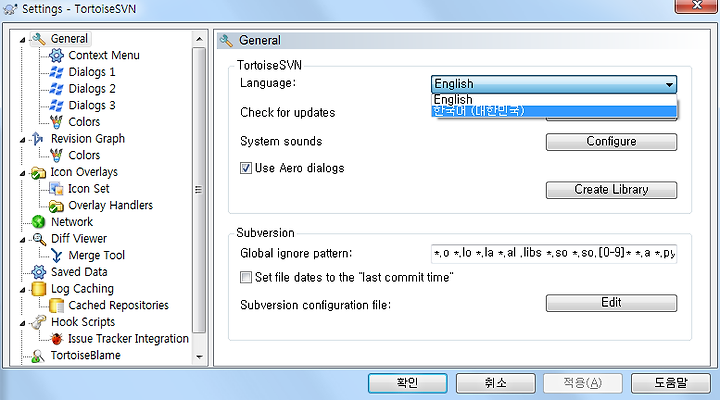
Task: Click the tree's vertical scrollbar thumb
Action: pyautogui.click(x=199, y=190)
